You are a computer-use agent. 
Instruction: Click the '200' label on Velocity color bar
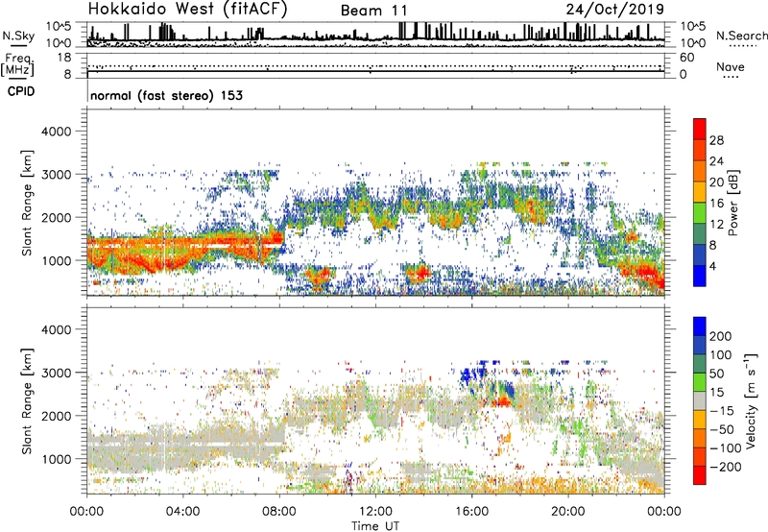click(x=721, y=336)
